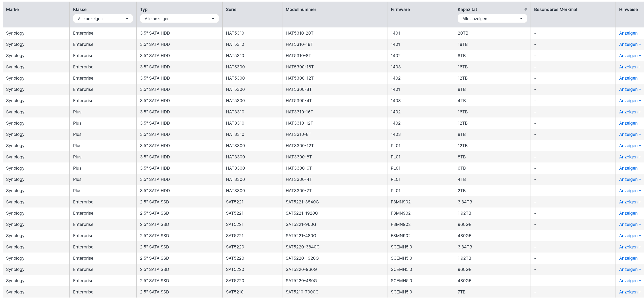Image resolution: width=644 pixels, height=300 pixels.
Task: Click the 7TB capacity cell
Action: (x=461, y=292)
